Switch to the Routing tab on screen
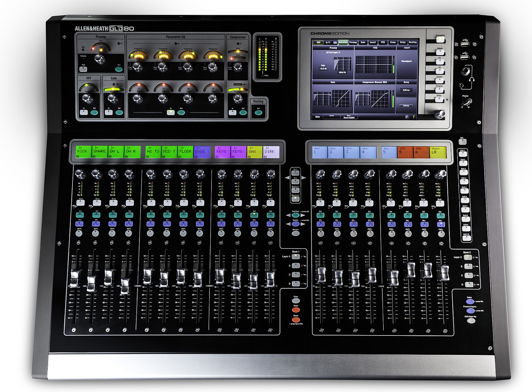 pos(413,42)
